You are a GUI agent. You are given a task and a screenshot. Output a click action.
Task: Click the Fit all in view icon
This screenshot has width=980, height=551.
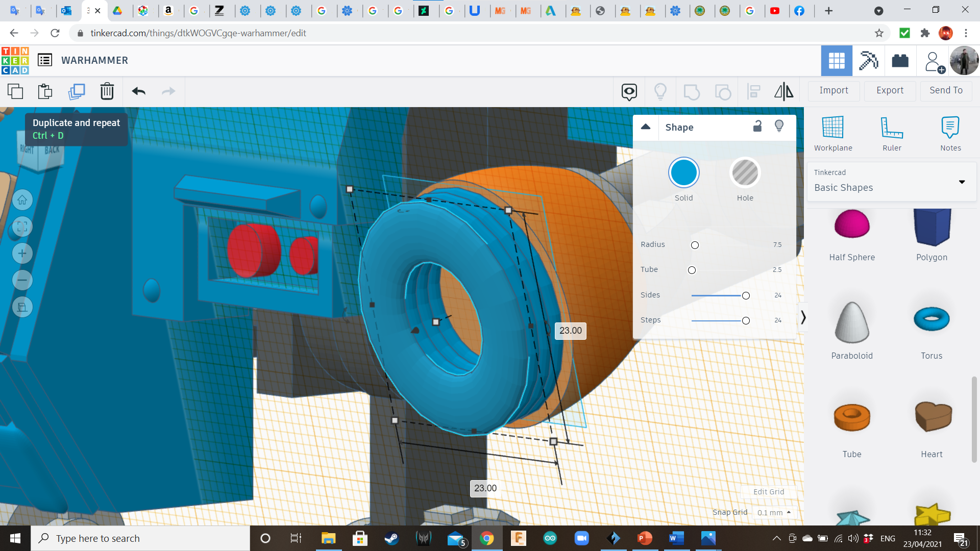tap(22, 227)
